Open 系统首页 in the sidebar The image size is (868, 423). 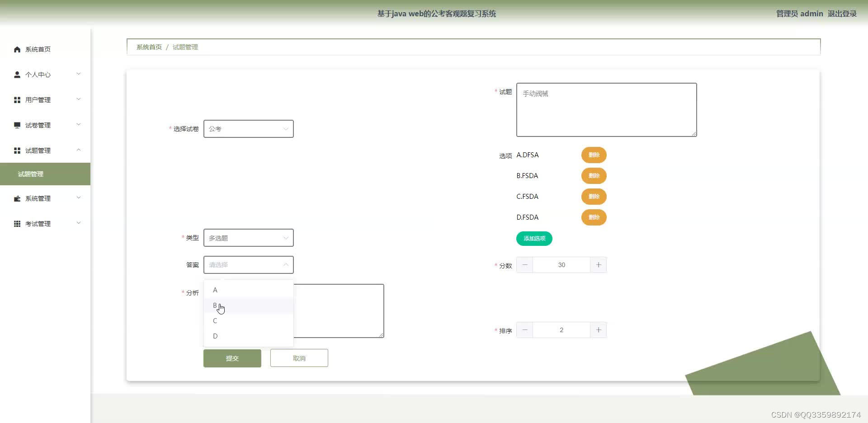tap(45, 49)
